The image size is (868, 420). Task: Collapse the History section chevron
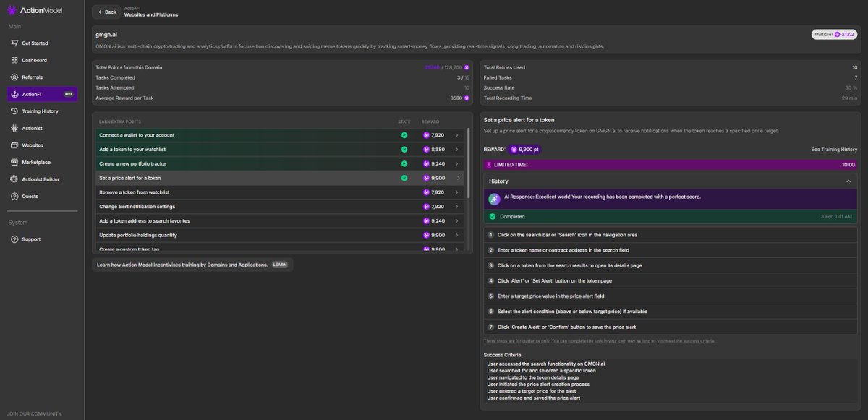tap(848, 181)
